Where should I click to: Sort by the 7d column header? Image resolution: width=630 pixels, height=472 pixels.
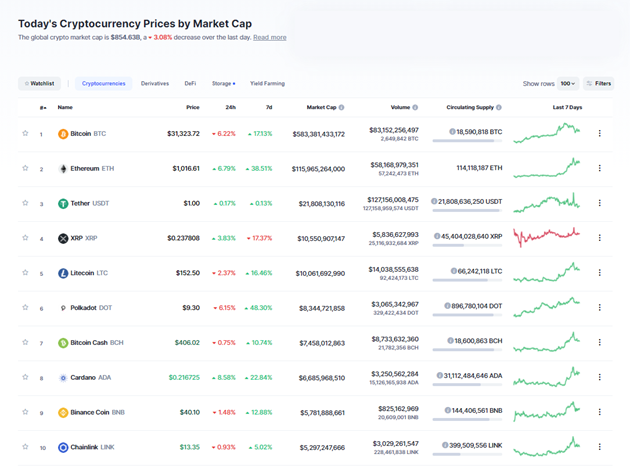(x=269, y=107)
